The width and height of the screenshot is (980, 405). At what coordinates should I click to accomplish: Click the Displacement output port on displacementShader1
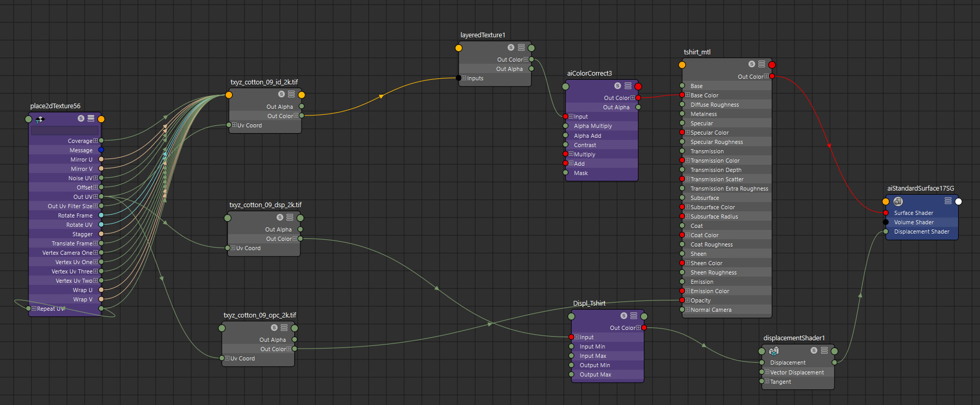coord(834,363)
